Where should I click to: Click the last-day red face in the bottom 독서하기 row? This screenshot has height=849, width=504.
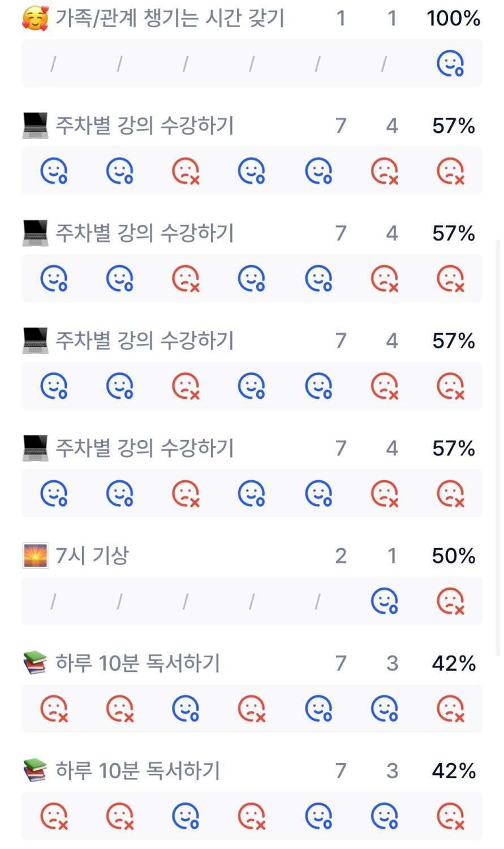(x=451, y=816)
